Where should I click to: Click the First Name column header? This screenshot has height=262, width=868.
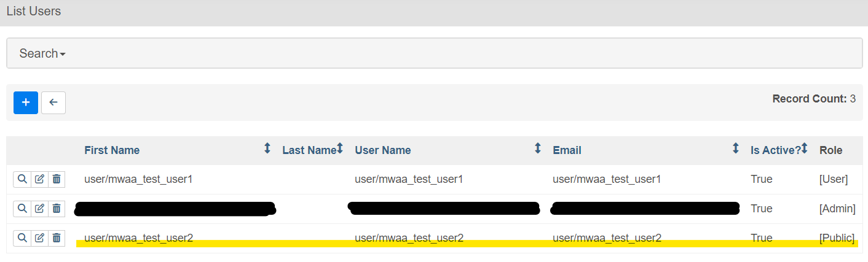(x=112, y=150)
